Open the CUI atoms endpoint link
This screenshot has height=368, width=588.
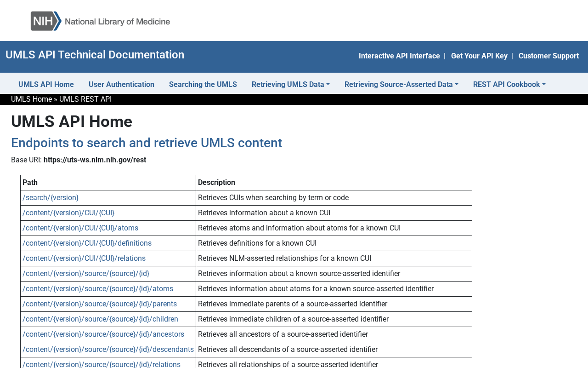click(x=80, y=228)
